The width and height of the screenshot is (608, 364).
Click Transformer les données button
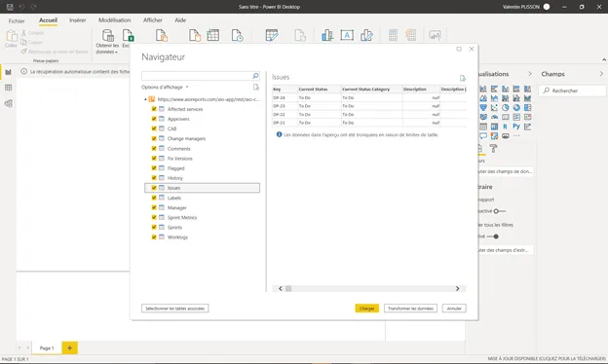(x=410, y=309)
